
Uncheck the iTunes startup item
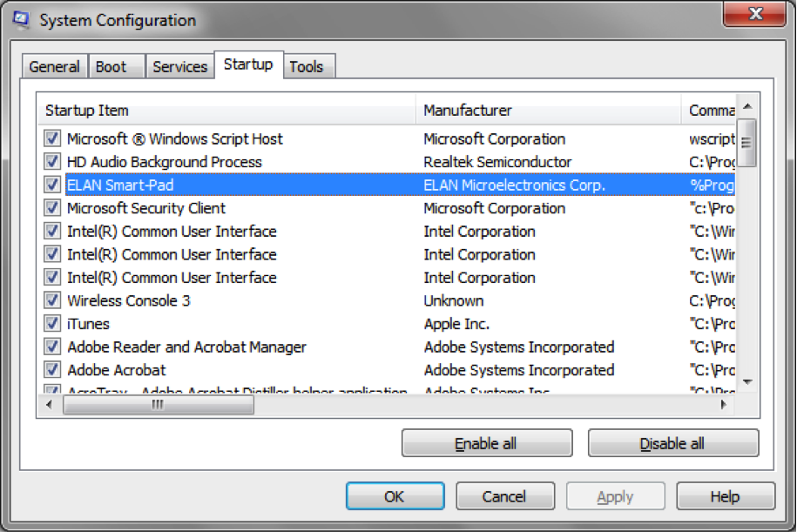pyautogui.click(x=52, y=324)
